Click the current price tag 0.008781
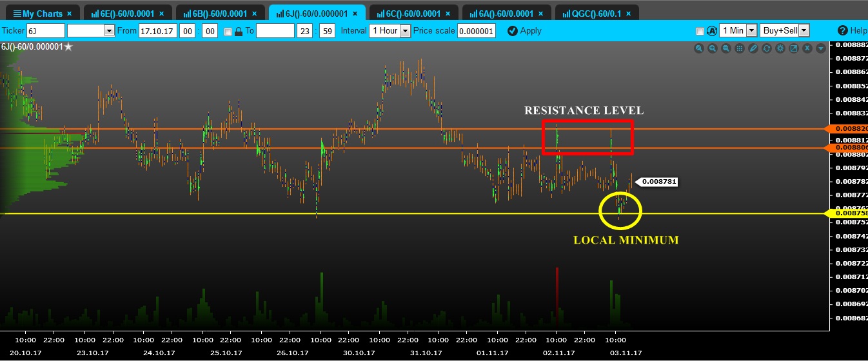 [x=658, y=182]
